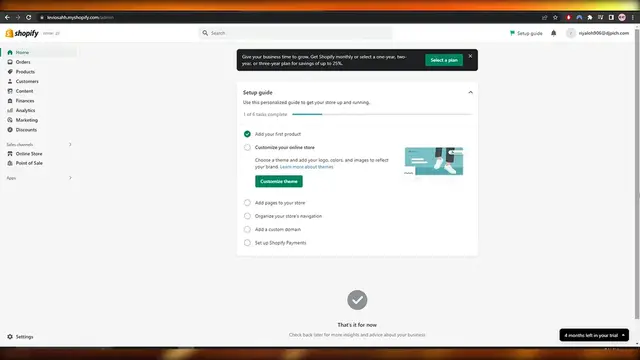Click the Select a plan button
The width and height of the screenshot is (640, 360).
[x=444, y=60]
